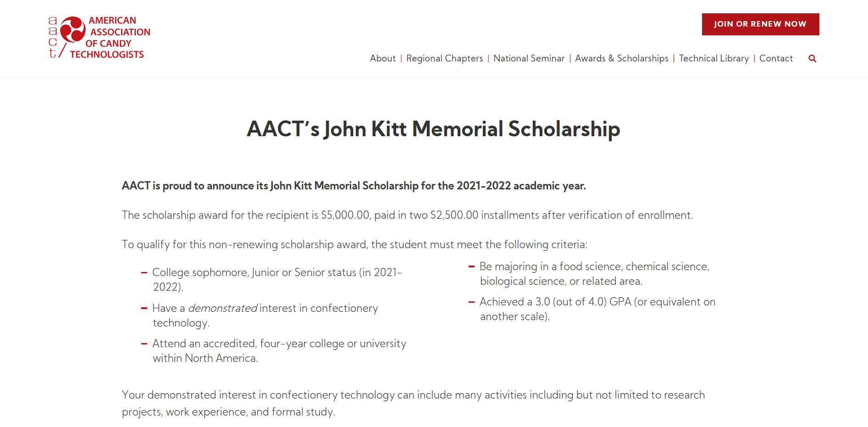Click the bold 2021-2022 academic year announcement
Viewport: 868px width, 427px height.
354,186
